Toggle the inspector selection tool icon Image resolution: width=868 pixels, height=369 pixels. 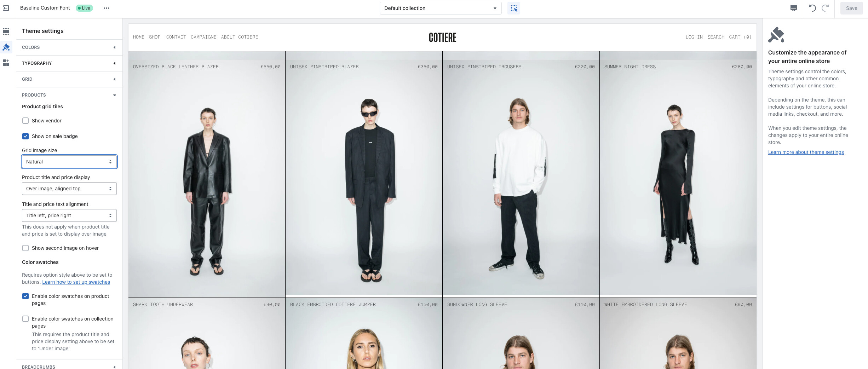(514, 8)
